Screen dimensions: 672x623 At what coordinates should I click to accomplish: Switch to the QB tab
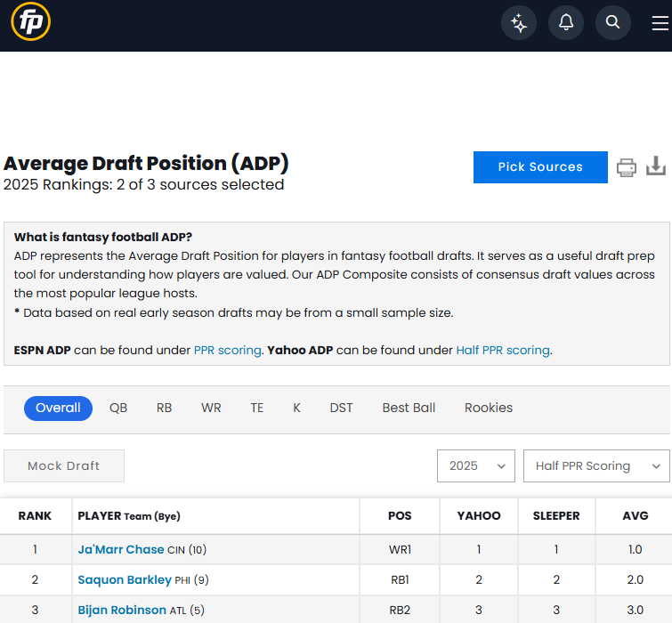pyautogui.click(x=118, y=408)
